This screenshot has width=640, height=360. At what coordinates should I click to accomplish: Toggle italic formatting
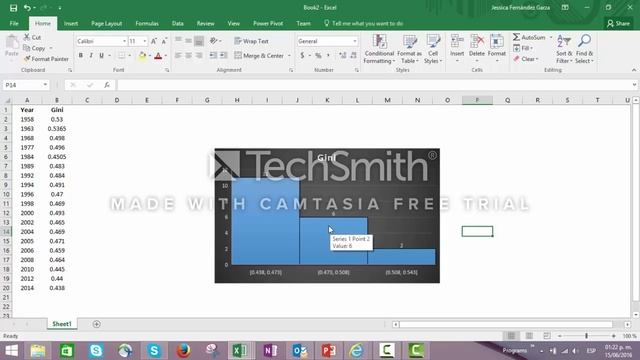coord(91,56)
